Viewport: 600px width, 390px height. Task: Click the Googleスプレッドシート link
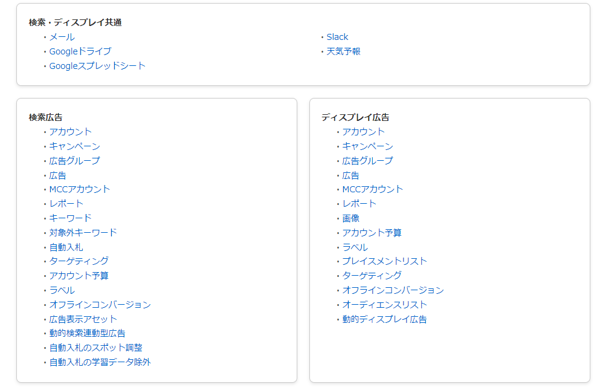pos(97,66)
